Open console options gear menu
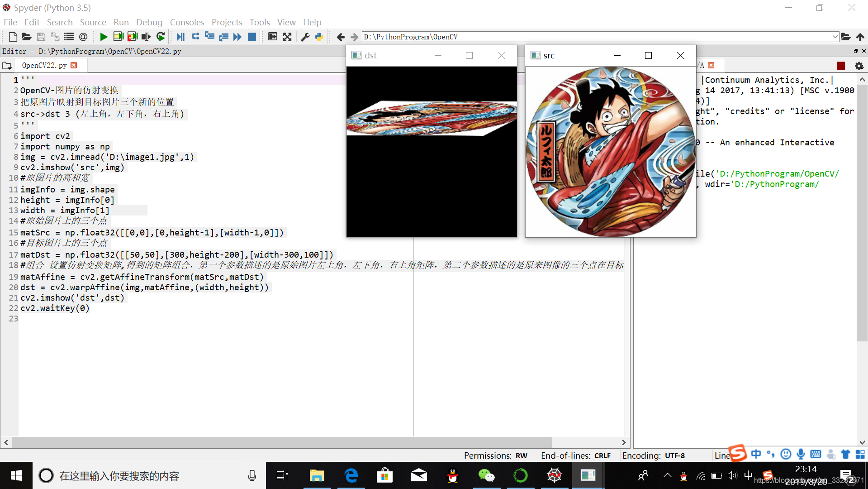The height and width of the screenshot is (489, 868). (x=859, y=66)
